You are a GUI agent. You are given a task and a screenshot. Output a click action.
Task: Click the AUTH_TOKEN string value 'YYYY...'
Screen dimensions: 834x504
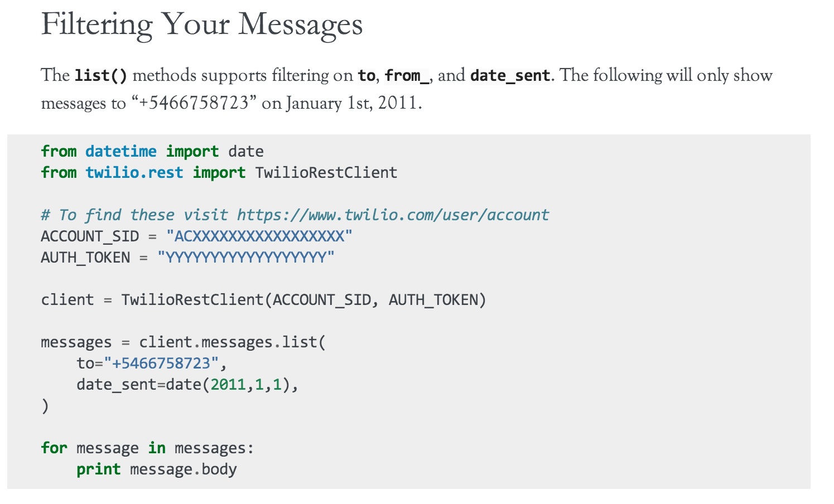(246, 258)
